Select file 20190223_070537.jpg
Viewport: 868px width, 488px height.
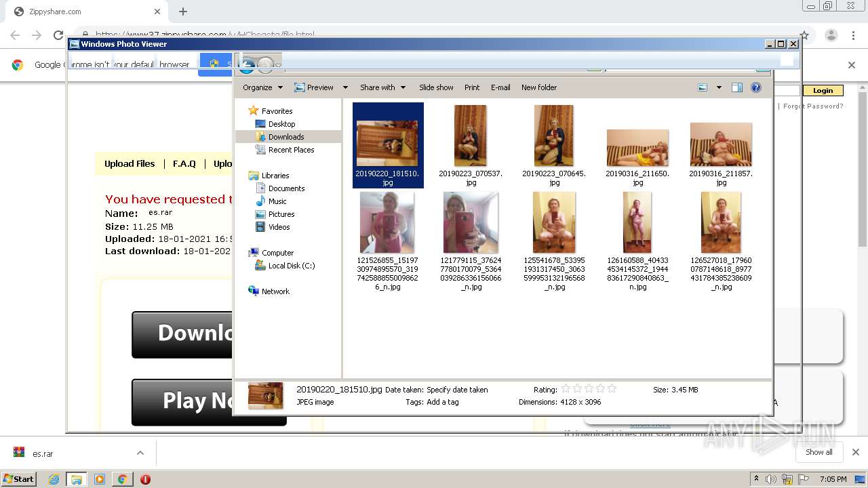pos(471,146)
